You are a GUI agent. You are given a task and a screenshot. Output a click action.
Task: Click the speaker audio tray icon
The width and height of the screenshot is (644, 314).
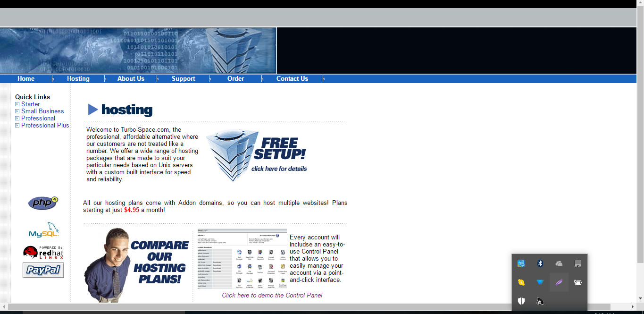click(x=540, y=301)
